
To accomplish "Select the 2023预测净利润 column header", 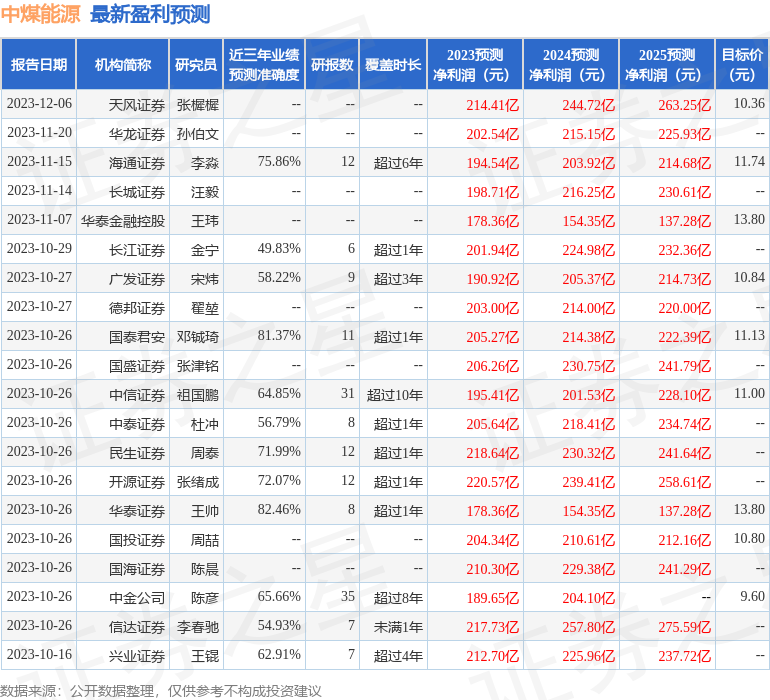I will (x=475, y=64).
